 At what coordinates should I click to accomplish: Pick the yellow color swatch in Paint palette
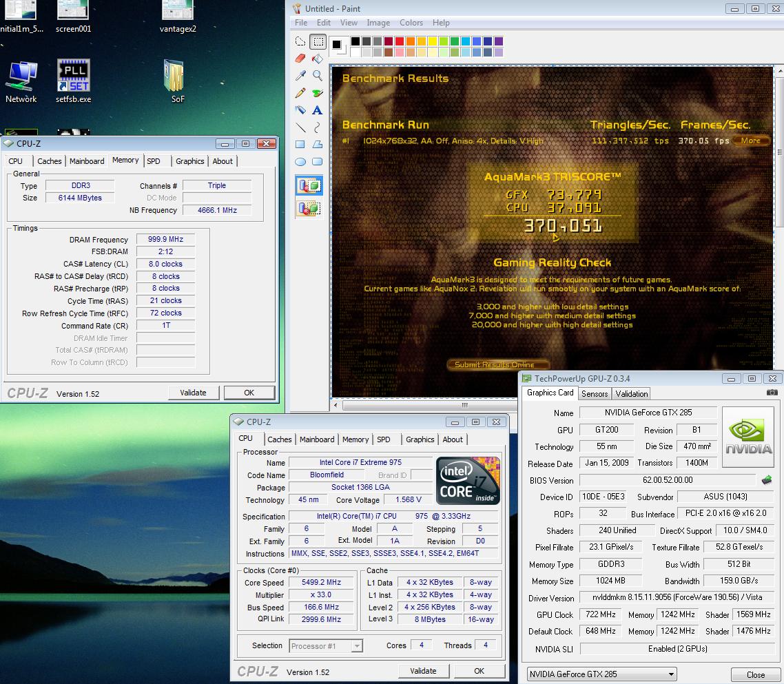point(433,41)
